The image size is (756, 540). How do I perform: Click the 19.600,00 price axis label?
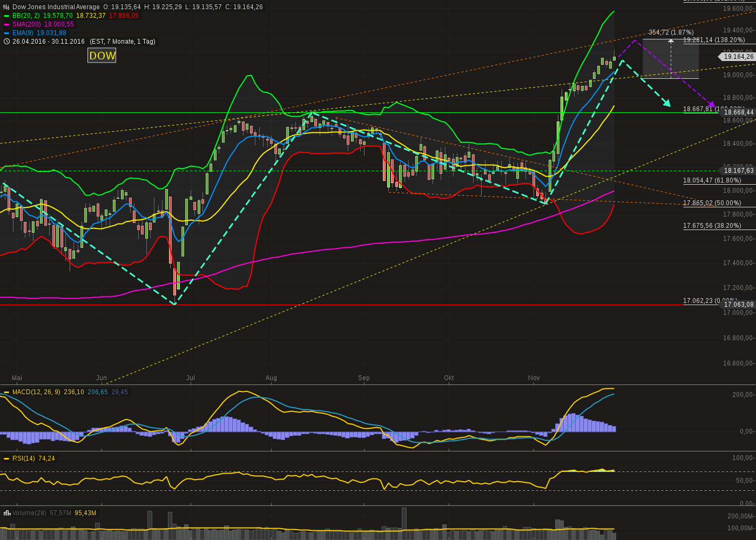(x=739, y=9)
